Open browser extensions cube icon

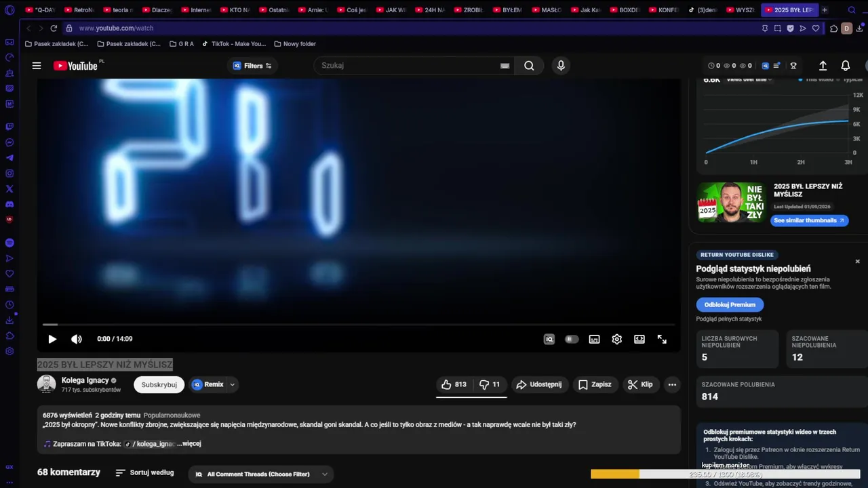coord(834,28)
